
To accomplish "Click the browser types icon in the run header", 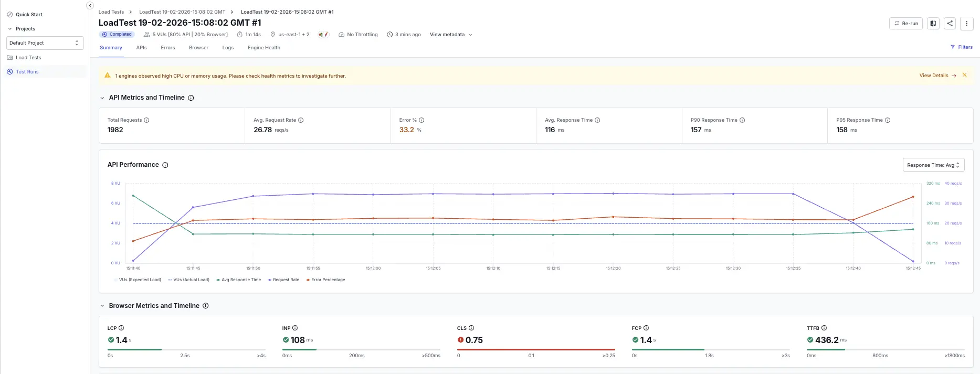I will (x=323, y=35).
